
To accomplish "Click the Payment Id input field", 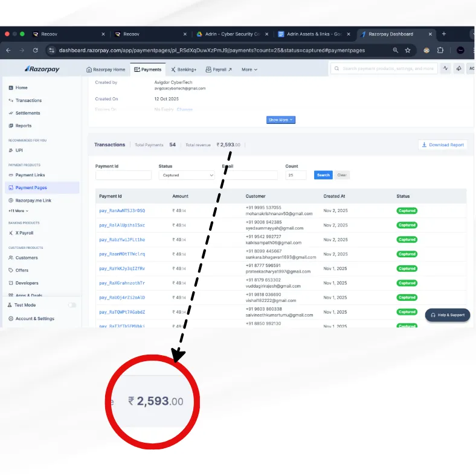I will click(x=123, y=175).
